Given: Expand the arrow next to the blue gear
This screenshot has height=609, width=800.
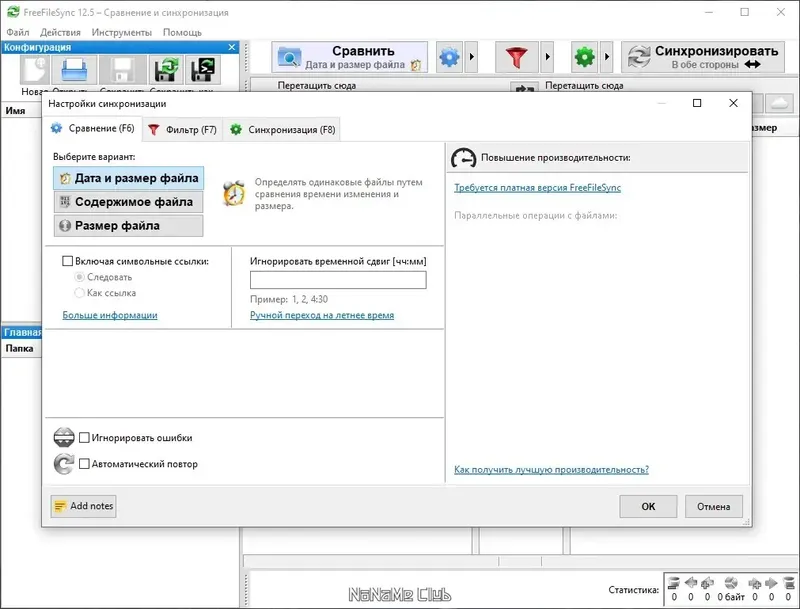Looking at the screenshot, I should (471, 57).
